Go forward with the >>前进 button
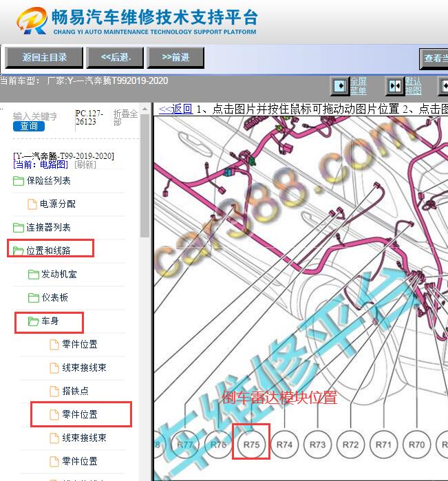 (175, 58)
